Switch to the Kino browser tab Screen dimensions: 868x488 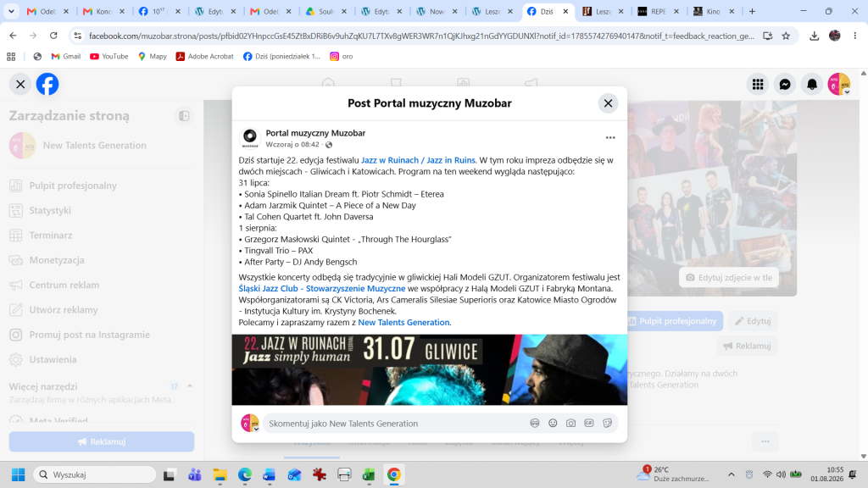pyautogui.click(x=714, y=11)
